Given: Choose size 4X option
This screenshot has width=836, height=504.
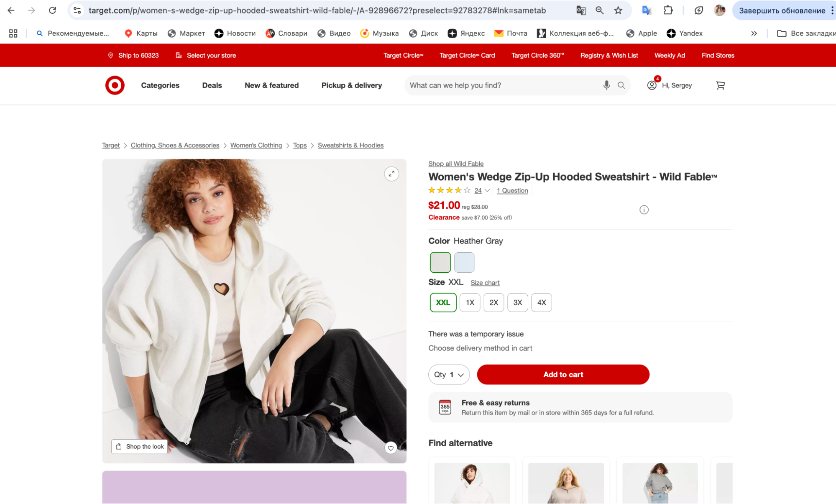Looking at the screenshot, I should click(541, 302).
